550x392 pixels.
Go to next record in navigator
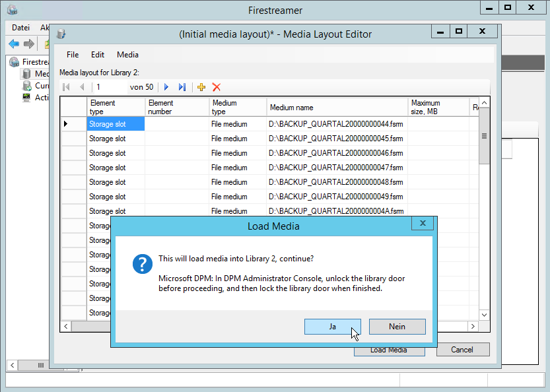tap(166, 87)
